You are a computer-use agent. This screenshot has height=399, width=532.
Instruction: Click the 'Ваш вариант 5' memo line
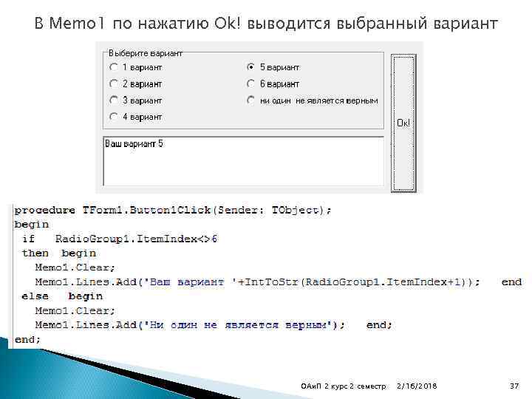click(134, 143)
